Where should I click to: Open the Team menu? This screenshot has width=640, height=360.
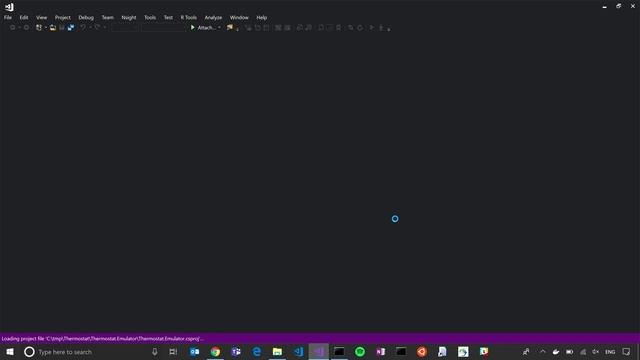point(107,18)
